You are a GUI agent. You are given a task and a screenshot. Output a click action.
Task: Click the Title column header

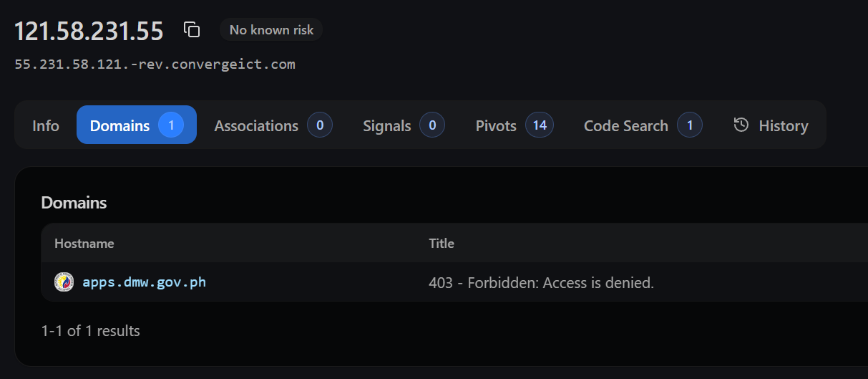442,243
